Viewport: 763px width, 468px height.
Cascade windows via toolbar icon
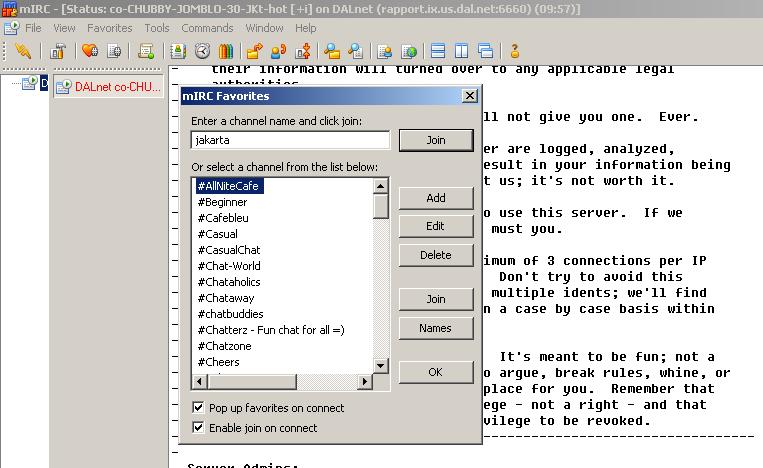(485, 51)
